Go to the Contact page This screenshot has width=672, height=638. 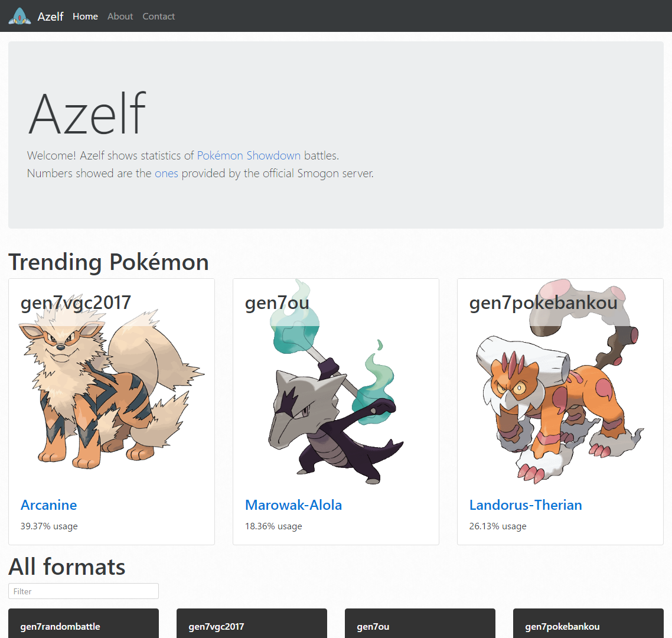(x=159, y=17)
